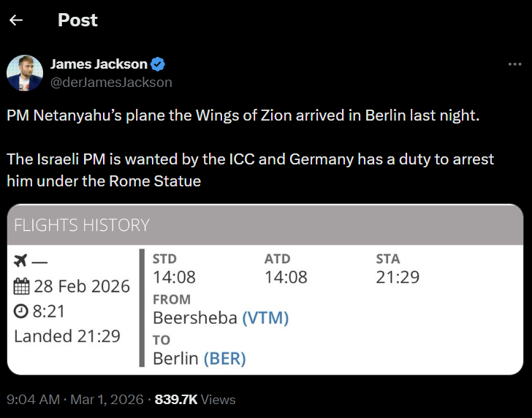Click the 839.7K Views count
Image resolution: width=532 pixels, height=418 pixels.
[x=195, y=400]
